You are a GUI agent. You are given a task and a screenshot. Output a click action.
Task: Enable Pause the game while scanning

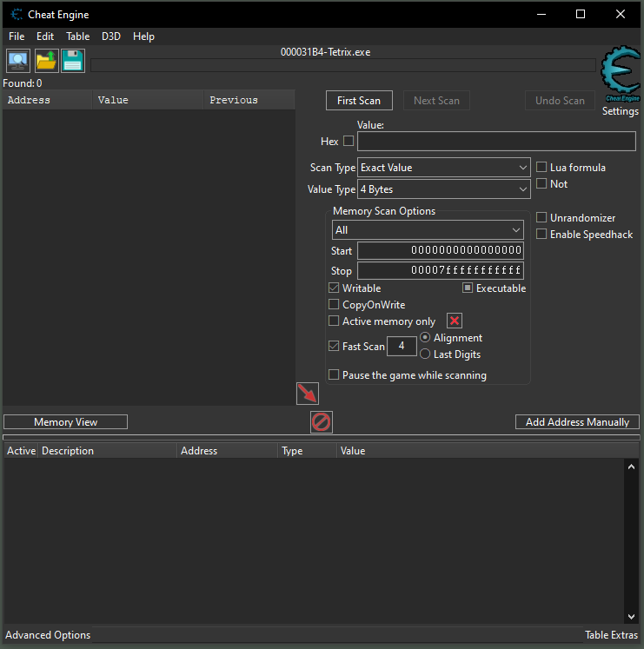pyautogui.click(x=334, y=375)
